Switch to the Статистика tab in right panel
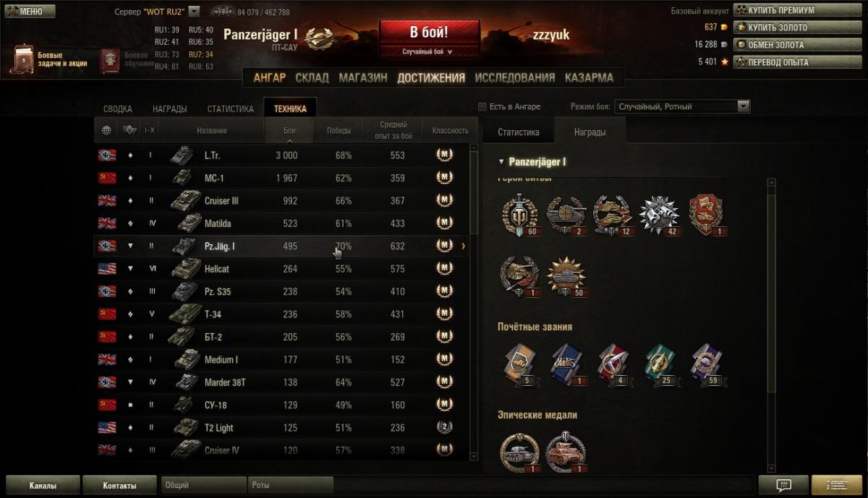868x498 pixels. click(x=519, y=132)
